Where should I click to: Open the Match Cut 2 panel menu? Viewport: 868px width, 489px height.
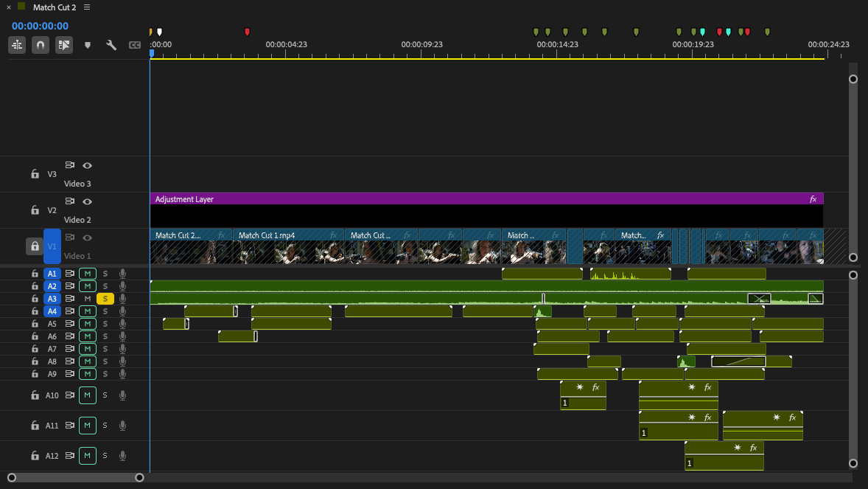[x=87, y=7]
